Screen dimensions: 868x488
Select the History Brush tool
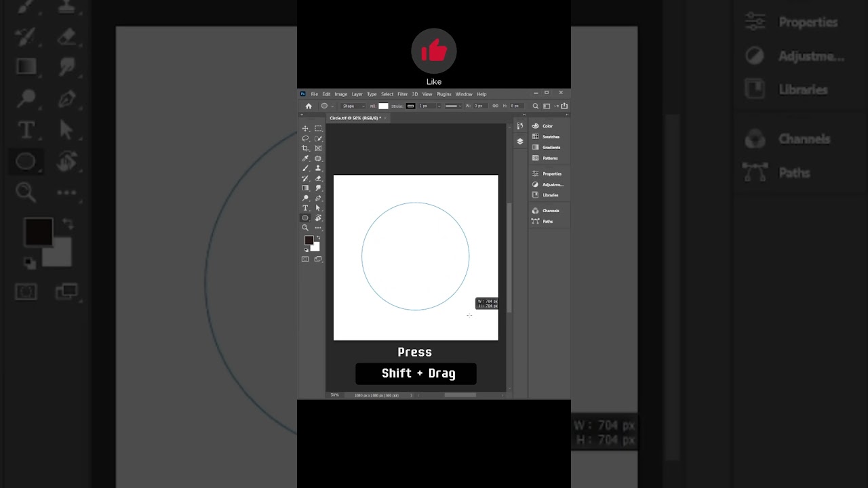pyautogui.click(x=305, y=178)
